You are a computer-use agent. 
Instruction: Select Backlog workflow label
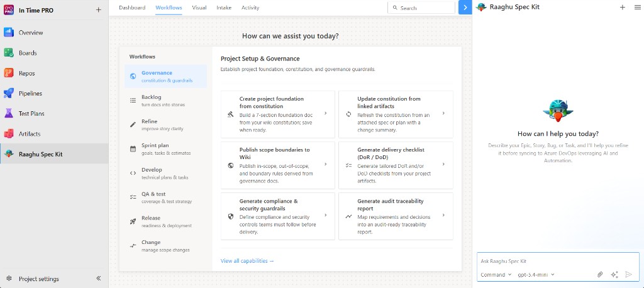tap(151, 97)
